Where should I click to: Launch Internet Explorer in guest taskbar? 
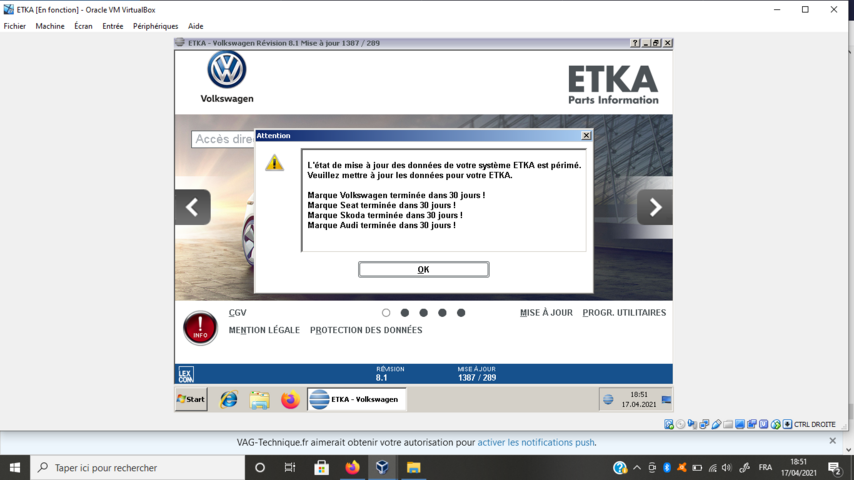(x=229, y=400)
